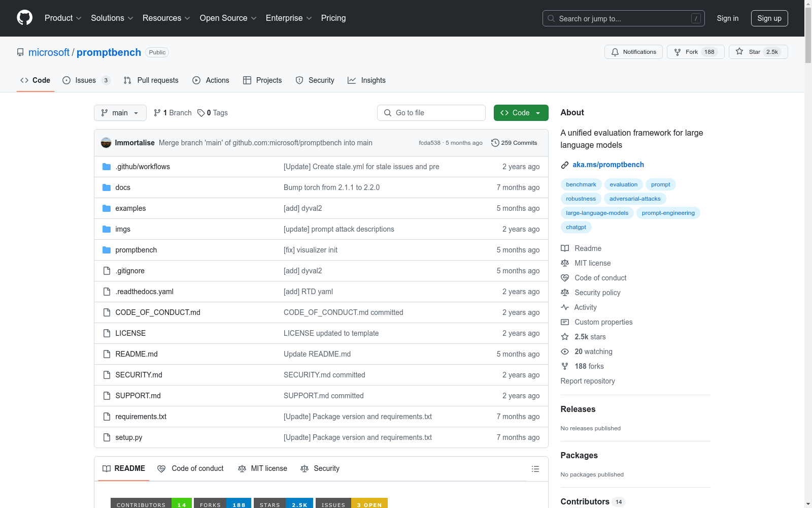Open the Contributors section heading

click(x=585, y=501)
